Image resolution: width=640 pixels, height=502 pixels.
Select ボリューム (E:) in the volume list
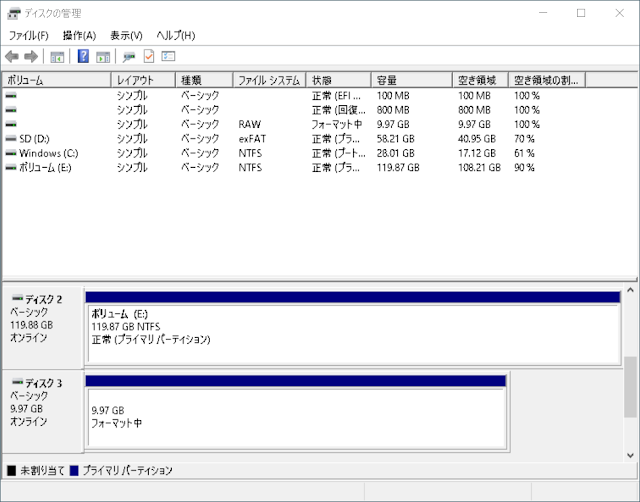pos(45,167)
